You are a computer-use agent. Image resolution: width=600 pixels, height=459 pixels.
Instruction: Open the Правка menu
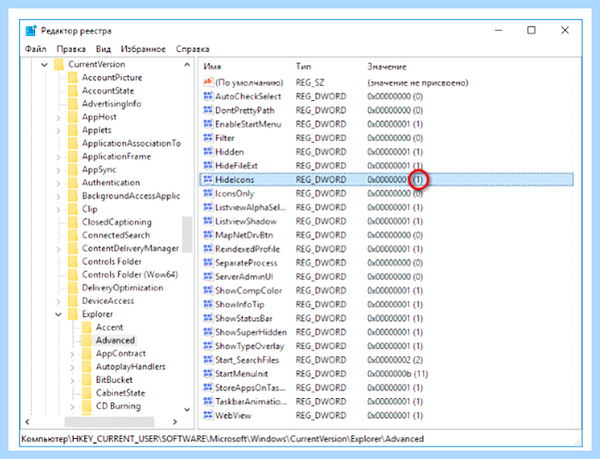(71, 49)
